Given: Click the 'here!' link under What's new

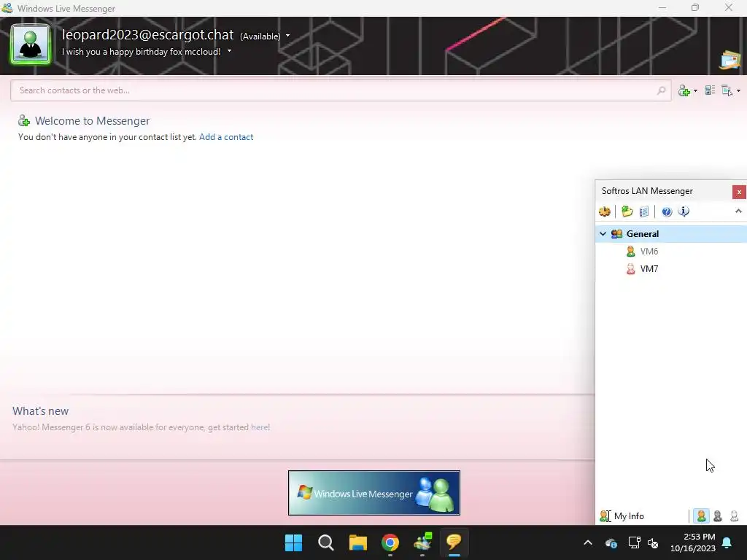Looking at the screenshot, I should click(260, 427).
